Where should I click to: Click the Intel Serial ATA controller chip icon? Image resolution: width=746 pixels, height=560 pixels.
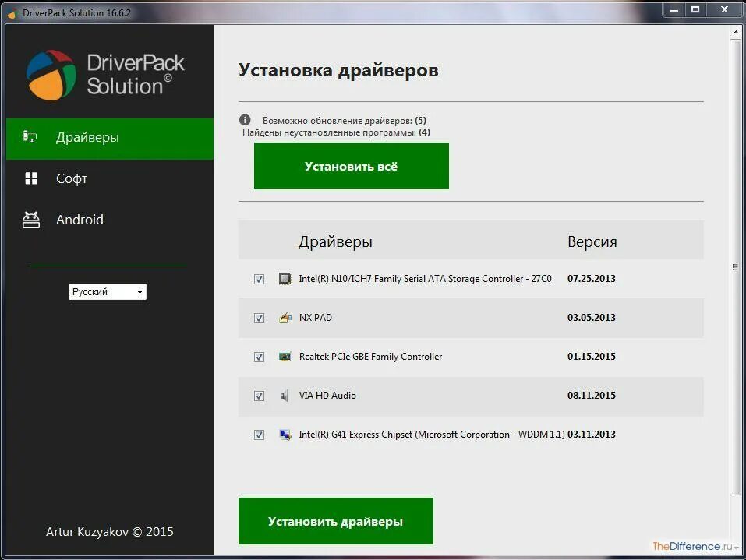pos(285,279)
